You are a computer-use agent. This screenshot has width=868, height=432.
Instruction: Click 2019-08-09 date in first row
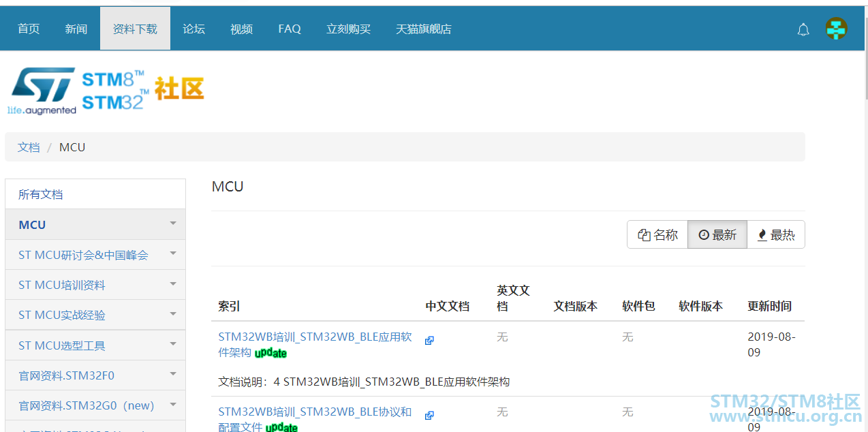[x=771, y=345]
